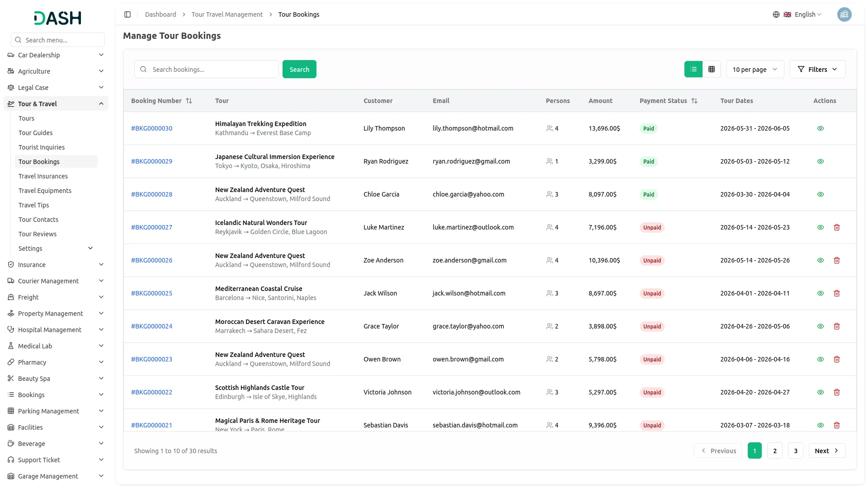Click the green Search button
The height and width of the screenshot is (488, 868).
(299, 69)
